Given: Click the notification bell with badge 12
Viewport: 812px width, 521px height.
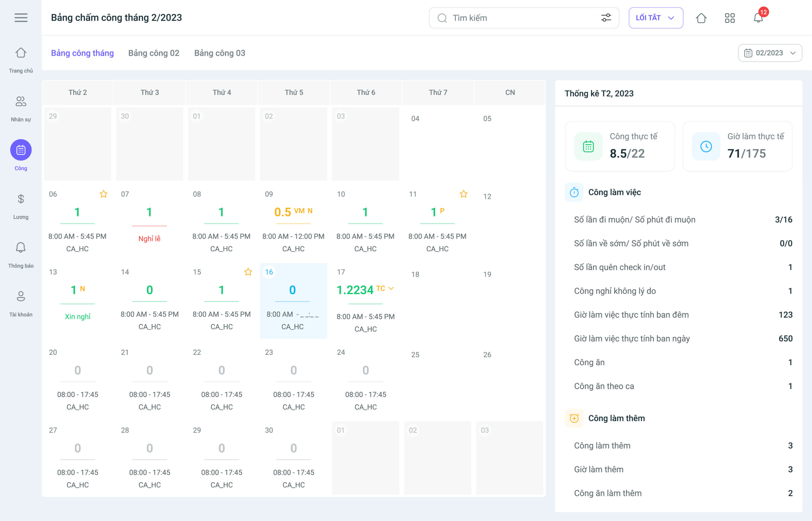Looking at the screenshot, I should (758, 17).
